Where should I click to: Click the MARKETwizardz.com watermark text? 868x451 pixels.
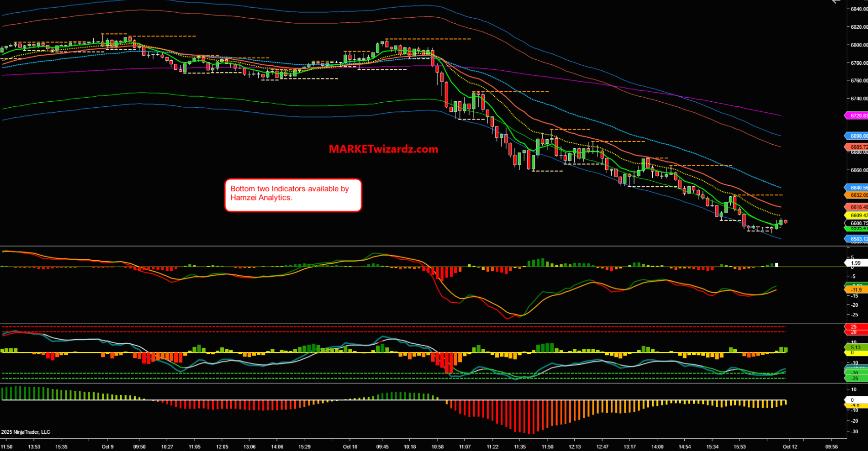[x=383, y=149]
